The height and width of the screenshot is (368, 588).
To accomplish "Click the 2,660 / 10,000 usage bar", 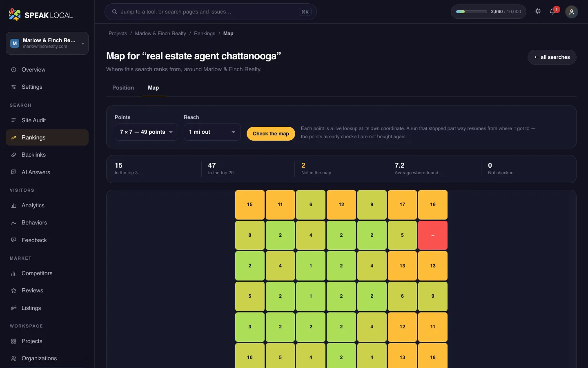I will pos(488,12).
